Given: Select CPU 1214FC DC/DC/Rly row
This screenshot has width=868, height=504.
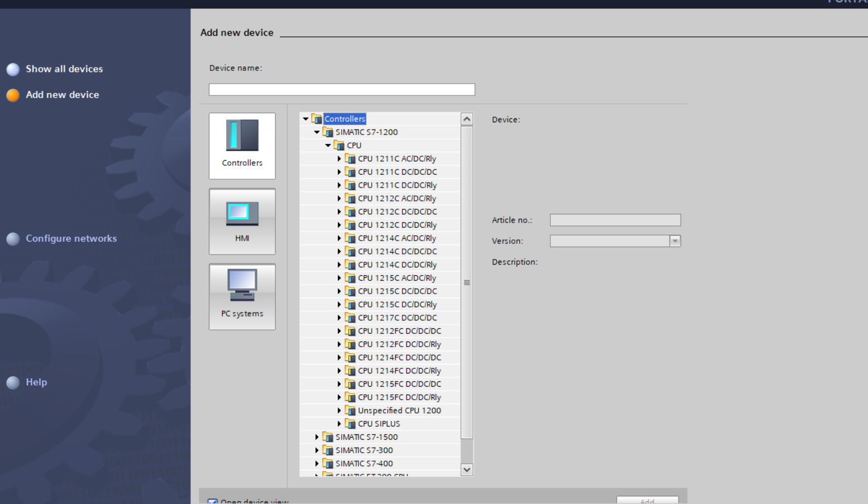Looking at the screenshot, I should point(380,371).
